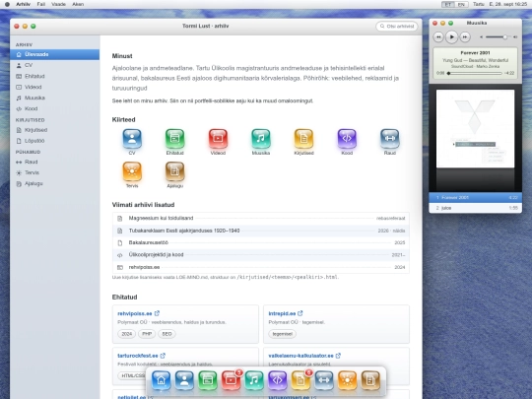Open Tubakareklaam Eesti ajakirjanduses 1920–1940 entry
Viewport: 532px width, 399px height.
(x=260, y=231)
